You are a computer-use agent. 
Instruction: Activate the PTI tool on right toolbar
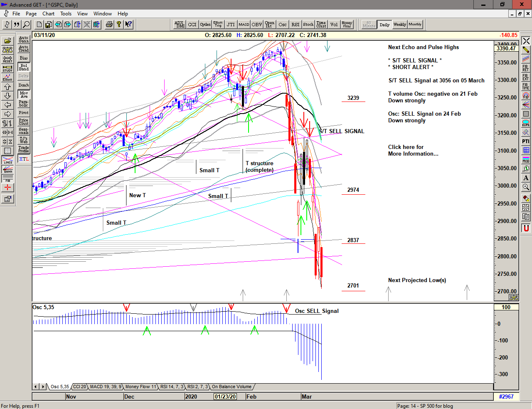tap(526, 141)
